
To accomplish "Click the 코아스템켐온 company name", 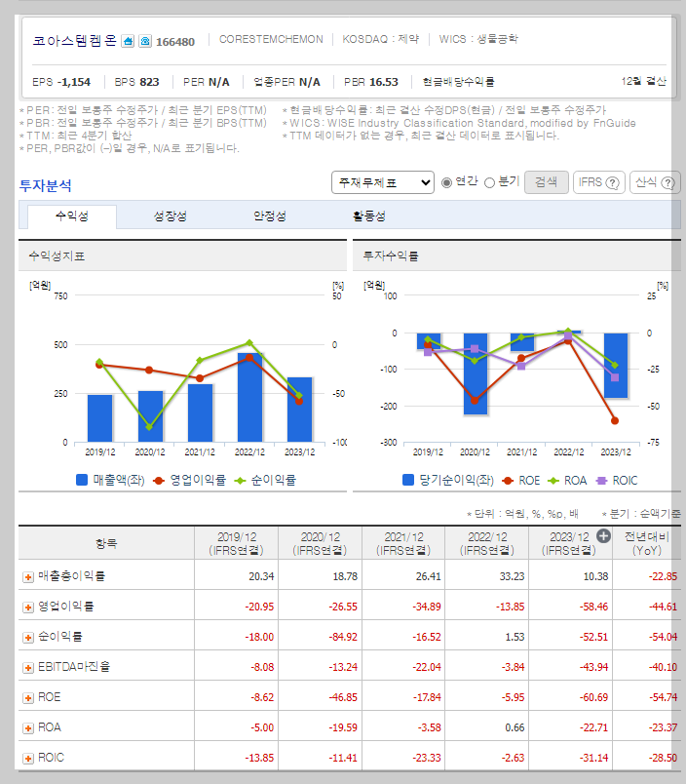I will [74, 41].
